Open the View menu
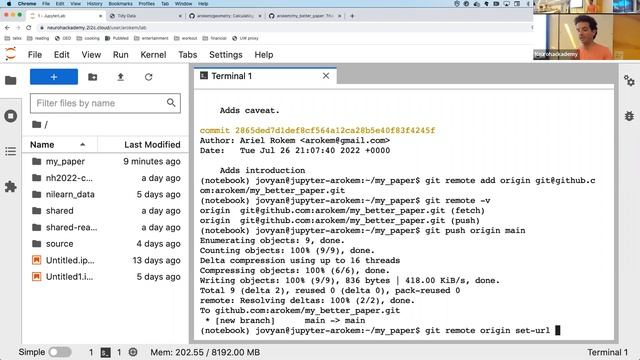Image resolution: width=640 pixels, height=360 pixels. (91, 55)
